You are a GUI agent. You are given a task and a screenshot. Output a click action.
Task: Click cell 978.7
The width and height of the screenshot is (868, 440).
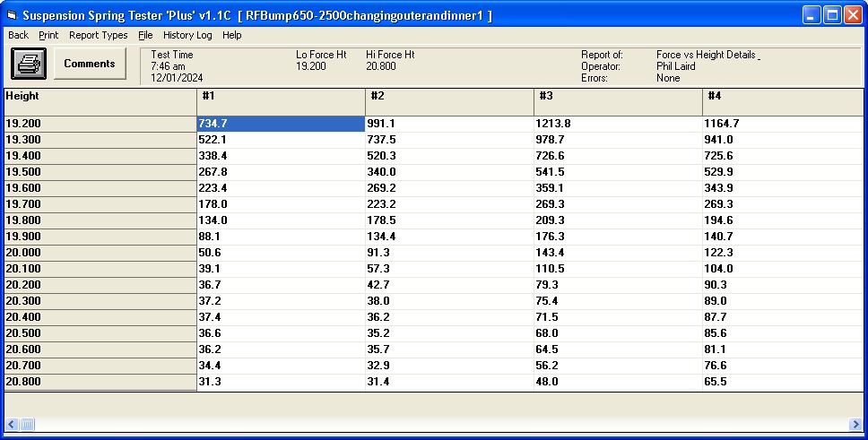click(618, 140)
